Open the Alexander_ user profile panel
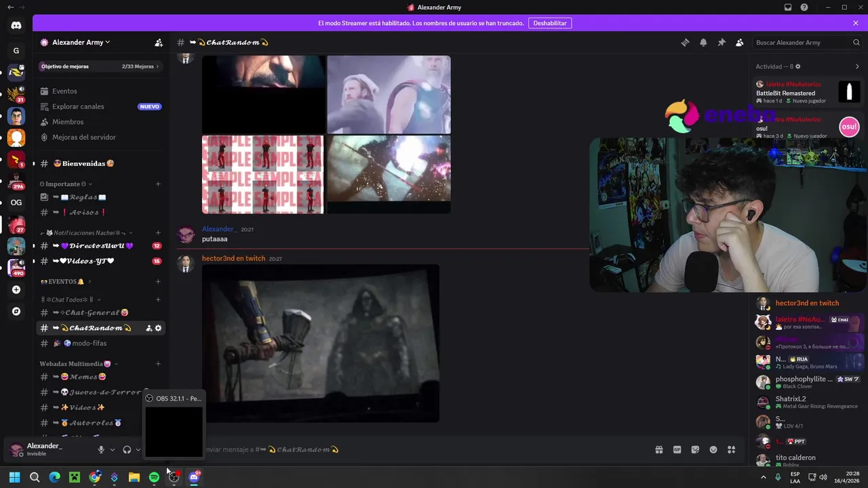 click(x=47, y=449)
